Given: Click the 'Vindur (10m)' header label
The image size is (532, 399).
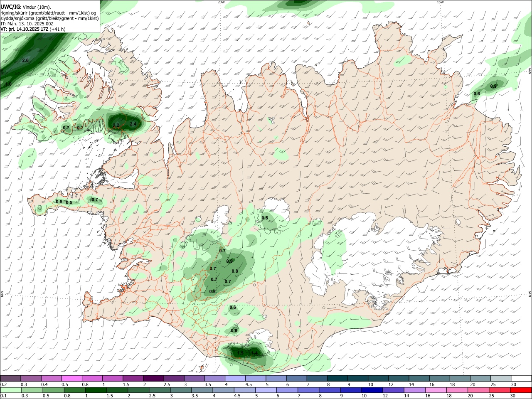Looking at the screenshot, I should pos(37,7).
